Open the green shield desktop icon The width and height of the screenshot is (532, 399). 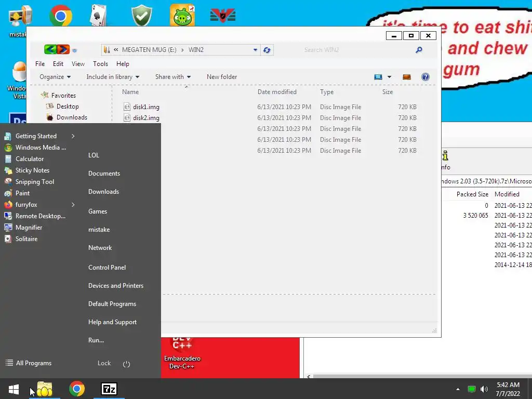tap(141, 15)
